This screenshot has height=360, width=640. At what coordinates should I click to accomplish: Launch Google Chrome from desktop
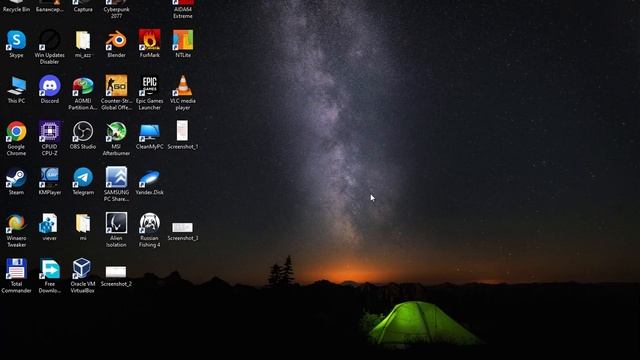pyautogui.click(x=16, y=139)
